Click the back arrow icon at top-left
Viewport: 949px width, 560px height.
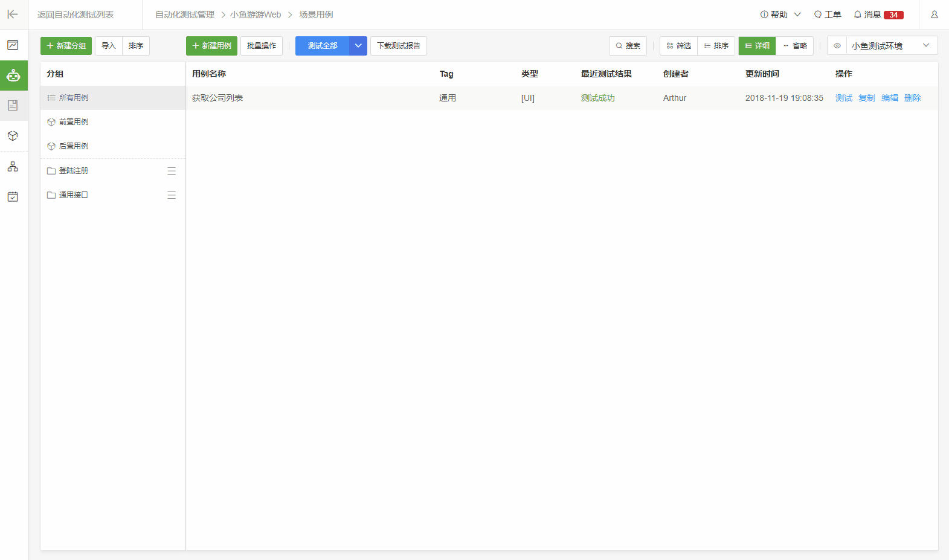point(13,14)
